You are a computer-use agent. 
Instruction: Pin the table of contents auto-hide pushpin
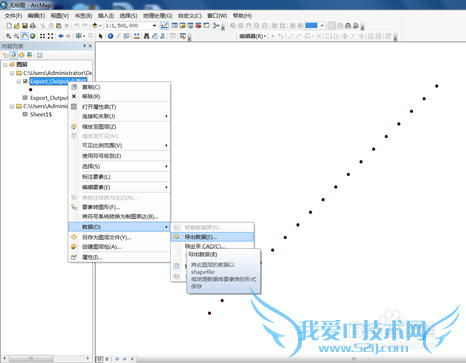pyautogui.click(x=84, y=46)
